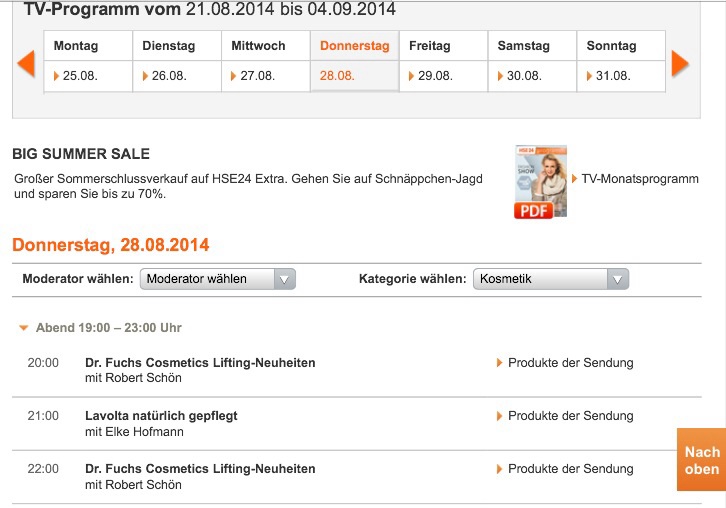Open the PDF monthly program icon

click(x=540, y=182)
